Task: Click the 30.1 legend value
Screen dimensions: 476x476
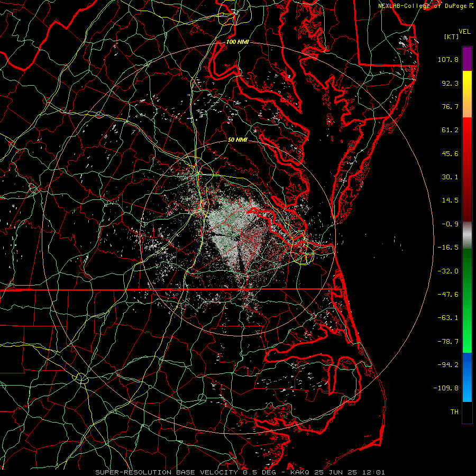Action: pos(450,177)
